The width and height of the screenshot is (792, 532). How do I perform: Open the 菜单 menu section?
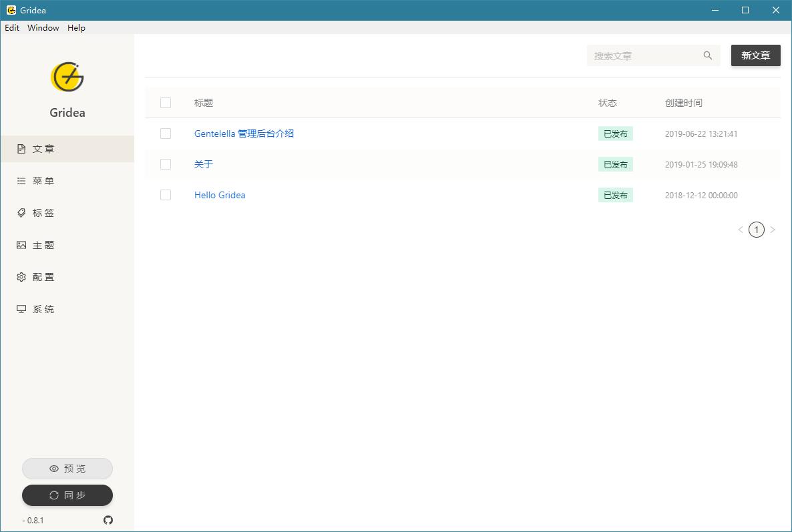pos(67,181)
